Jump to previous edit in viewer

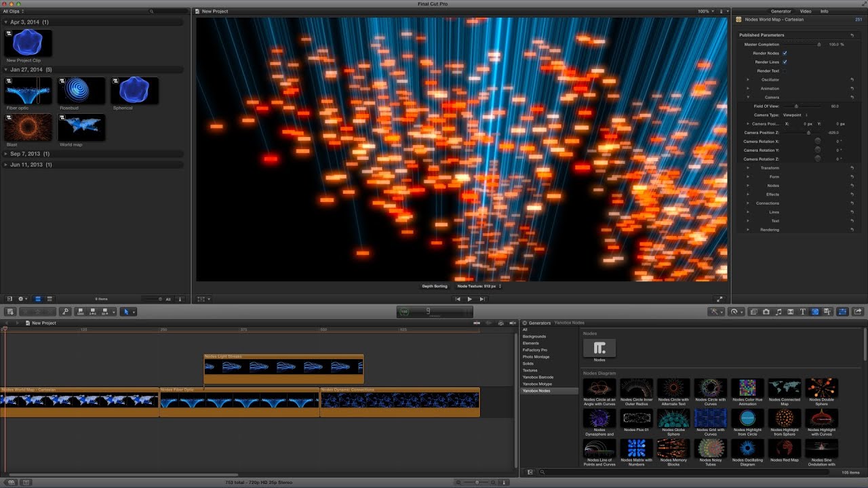(x=458, y=299)
